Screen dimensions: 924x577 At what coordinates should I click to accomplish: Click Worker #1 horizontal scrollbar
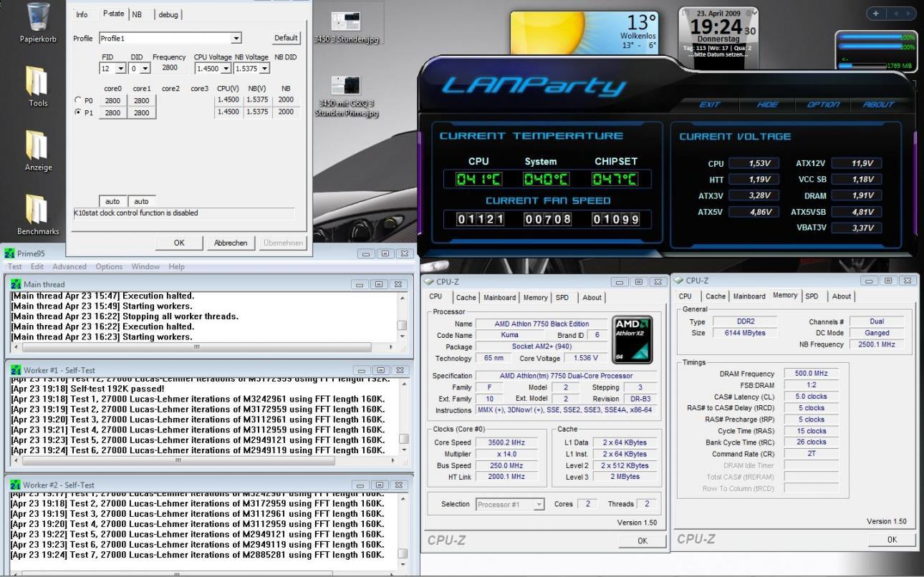coord(206,461)
